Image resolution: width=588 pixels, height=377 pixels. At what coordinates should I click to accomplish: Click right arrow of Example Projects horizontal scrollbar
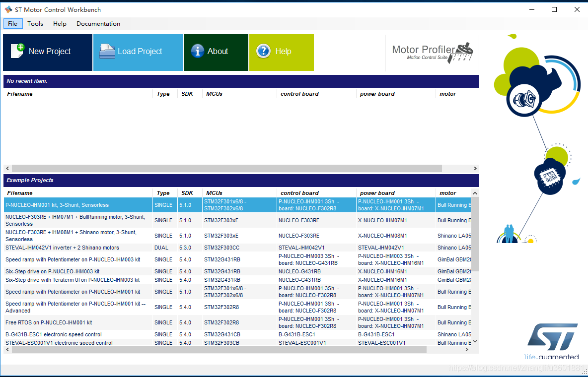467,350
